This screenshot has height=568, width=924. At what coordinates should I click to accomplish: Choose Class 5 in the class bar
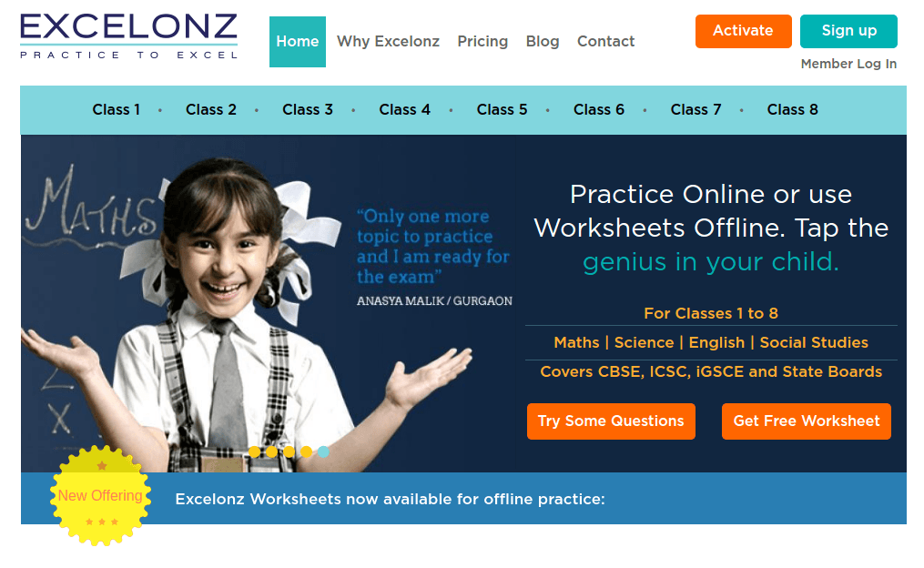click(x=503, y=109)
